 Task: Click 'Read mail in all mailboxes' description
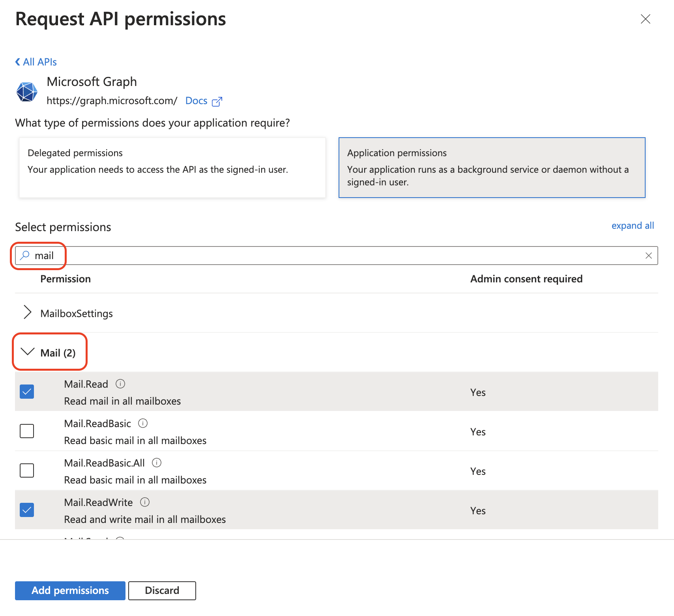122,401
